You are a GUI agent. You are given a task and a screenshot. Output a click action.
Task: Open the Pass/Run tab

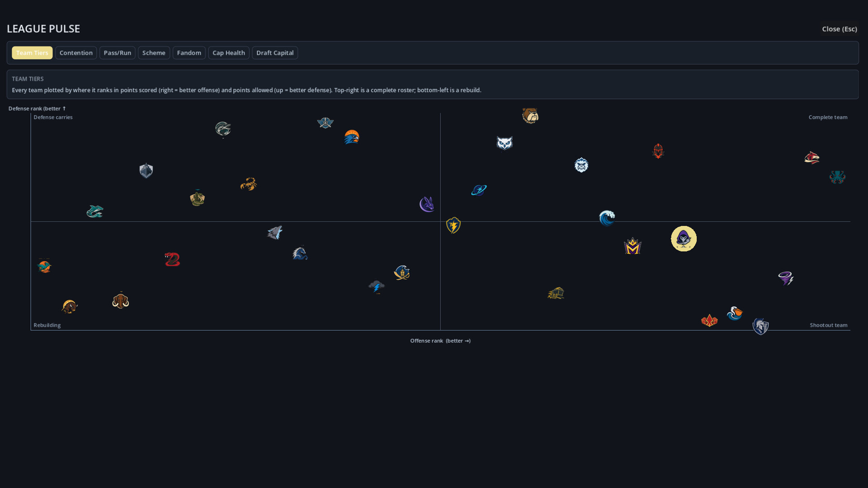118,53
